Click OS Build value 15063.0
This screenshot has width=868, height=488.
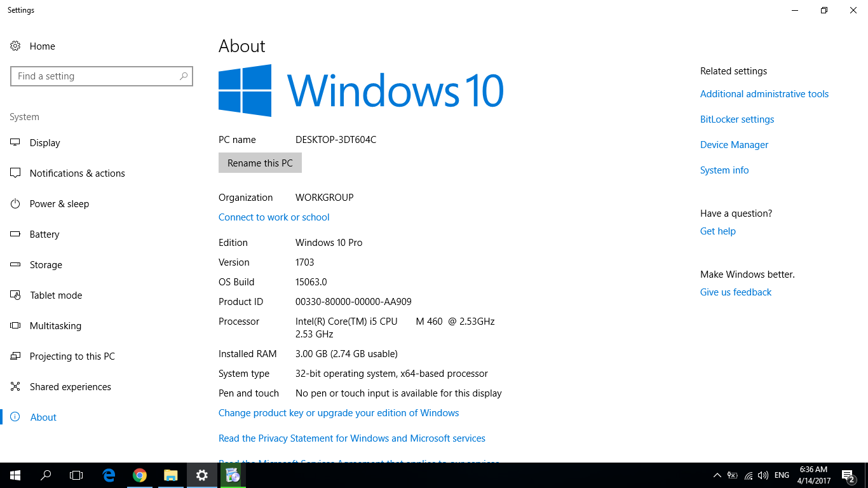click(311, 282)
